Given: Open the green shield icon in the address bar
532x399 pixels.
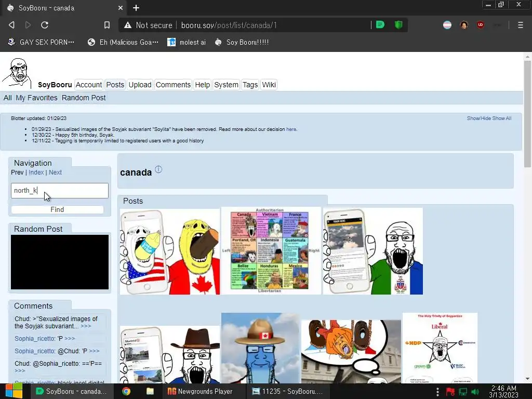Looking at the screenshot, I should (x=398, y=25).
